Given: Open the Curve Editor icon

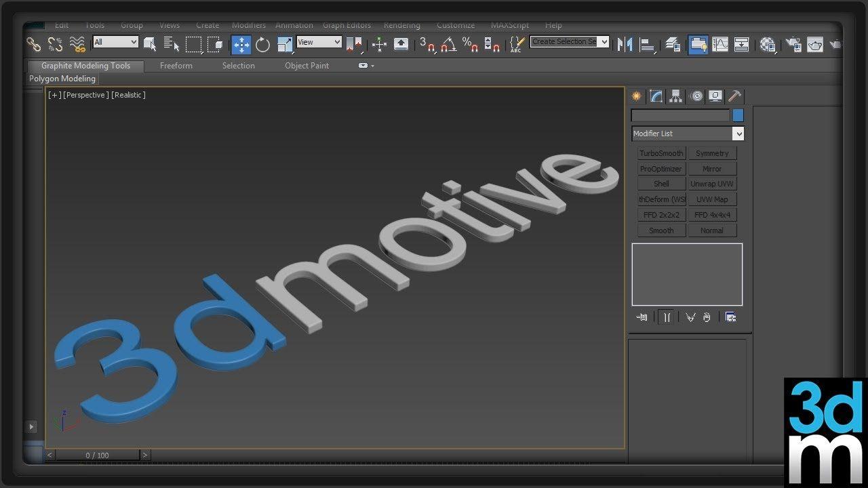Looking at the screenshot, I should pos(720,45).
